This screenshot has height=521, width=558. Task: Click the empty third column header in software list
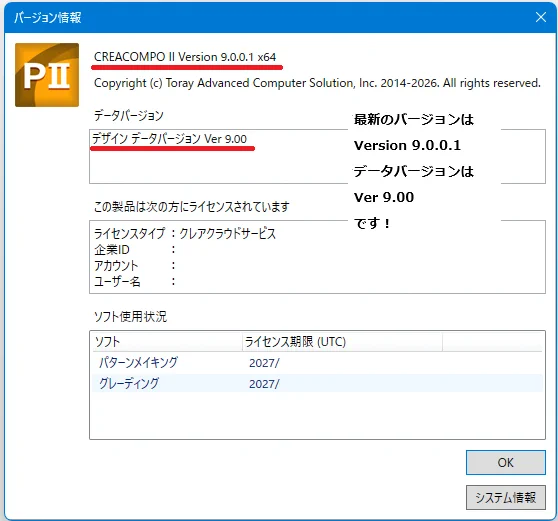tap(493, 342)
